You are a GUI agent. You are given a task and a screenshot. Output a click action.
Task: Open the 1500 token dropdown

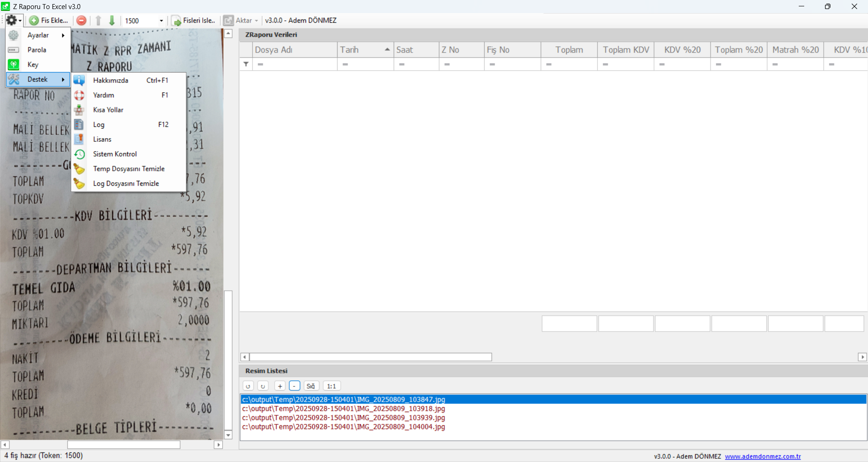(x=161, y=21)
